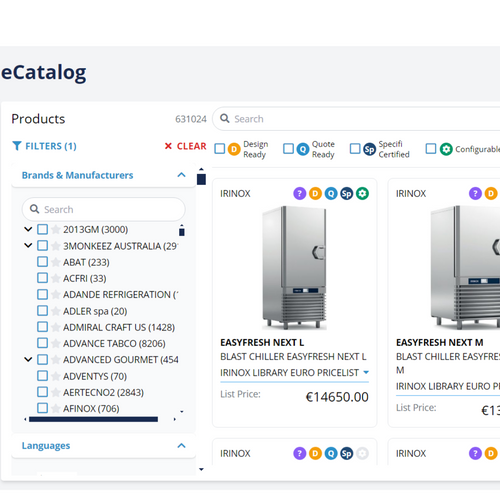This screenshot has width=500, height=500.
Task: Star the AFINOX brand
Action: [x=56, y=408]
